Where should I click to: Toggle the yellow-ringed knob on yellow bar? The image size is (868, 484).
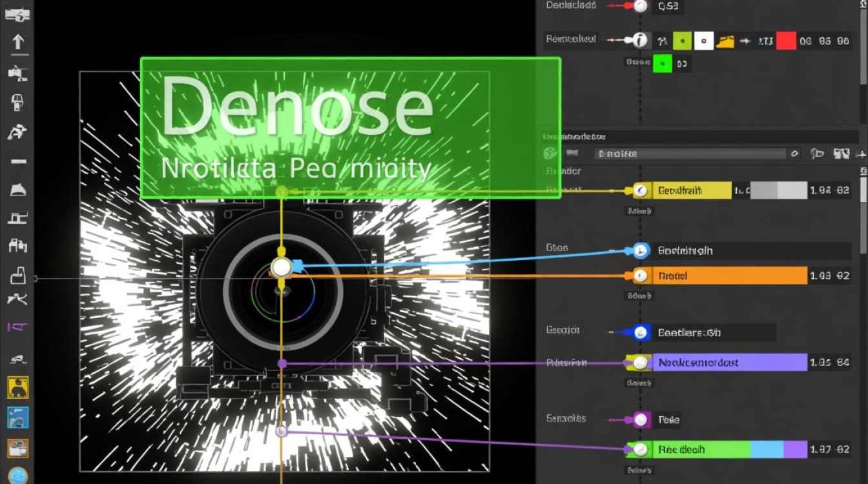[x=640, y=190]
